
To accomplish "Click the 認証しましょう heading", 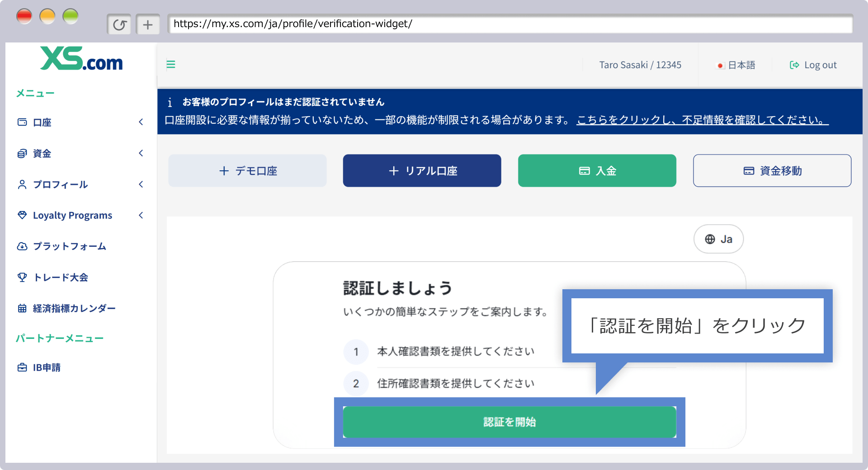I will coord(398,288).
